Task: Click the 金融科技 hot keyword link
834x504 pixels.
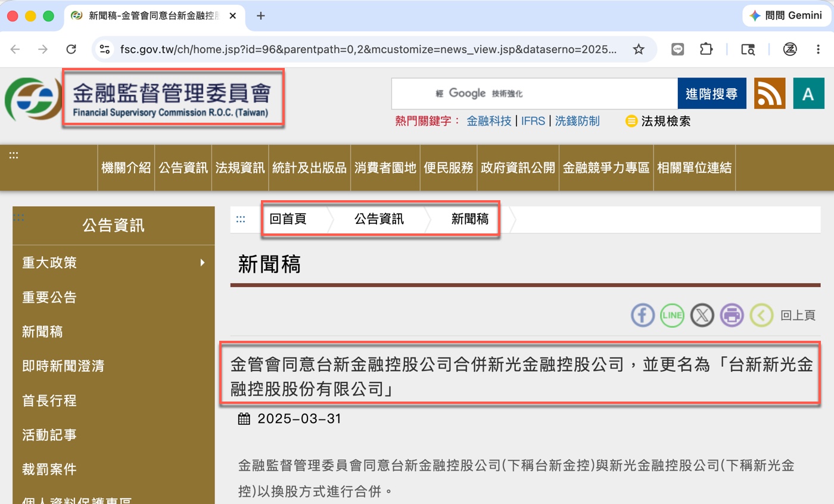Action: [x=489, y=122]
